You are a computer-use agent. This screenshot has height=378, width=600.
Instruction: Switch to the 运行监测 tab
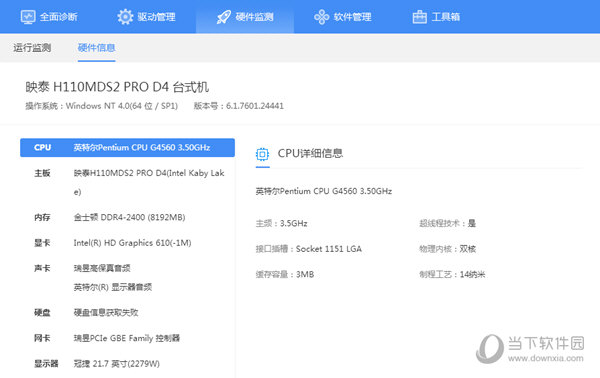tap(32, 48)
